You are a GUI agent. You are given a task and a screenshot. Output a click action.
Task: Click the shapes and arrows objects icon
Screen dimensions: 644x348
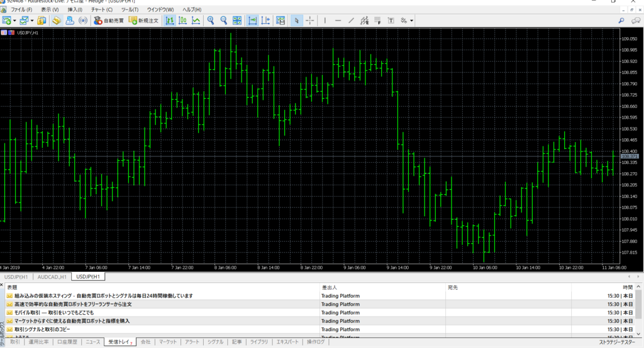click(x=404, y=21)
